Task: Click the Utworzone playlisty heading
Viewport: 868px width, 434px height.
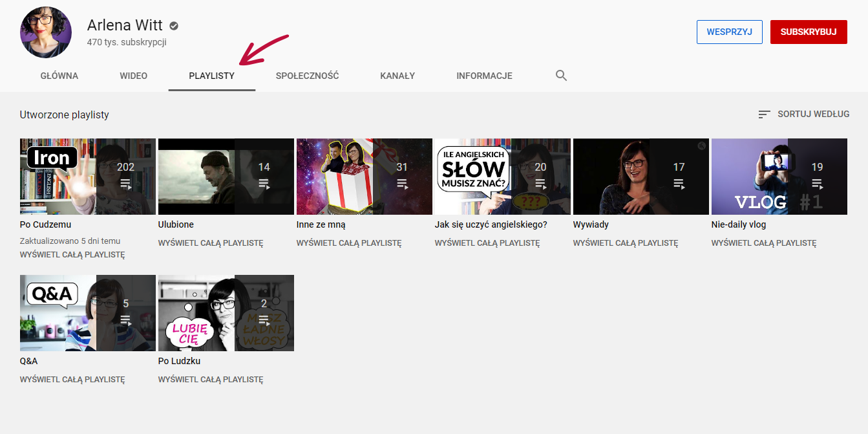Action: (x=65, y=114)
